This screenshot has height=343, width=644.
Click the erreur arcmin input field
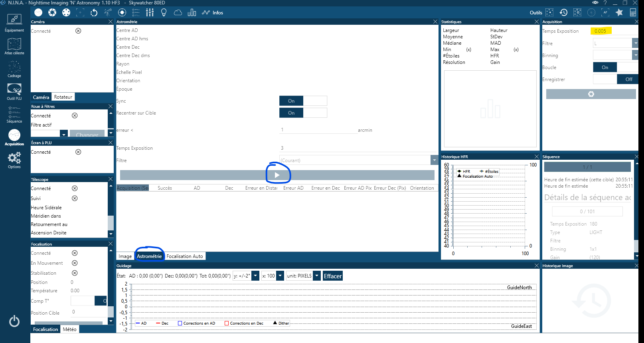(318, 129)
